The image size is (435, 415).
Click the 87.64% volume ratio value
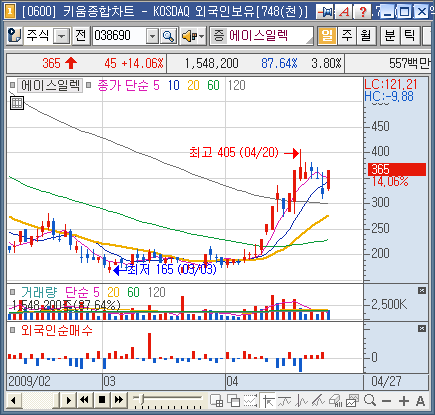279,63
